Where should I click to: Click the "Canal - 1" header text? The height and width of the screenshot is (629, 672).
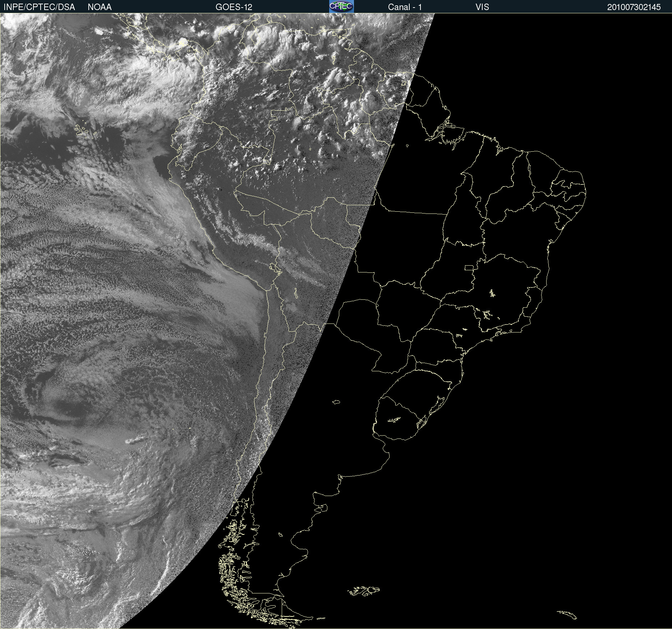pyautogui.click(x=405, y=7)
